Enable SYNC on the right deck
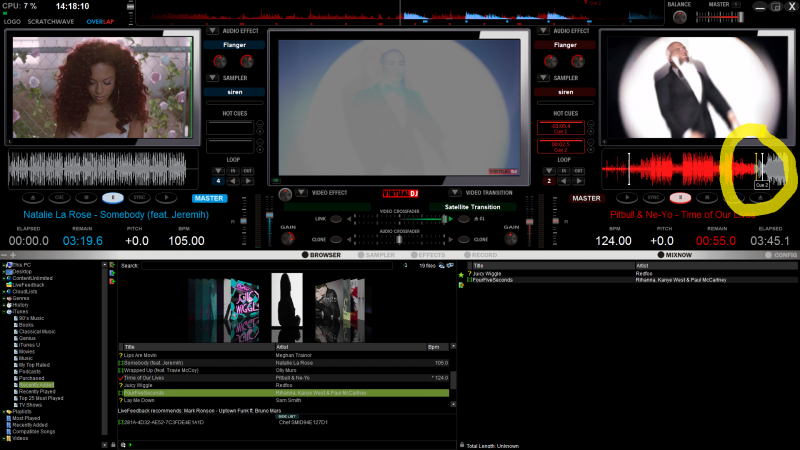 (x=654, y=197)
